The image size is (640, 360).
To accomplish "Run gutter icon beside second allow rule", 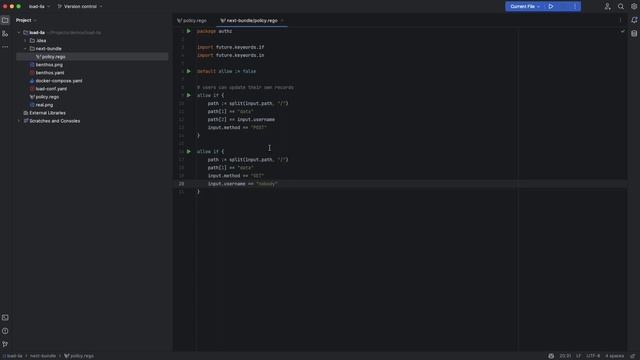I will (189, 151).
